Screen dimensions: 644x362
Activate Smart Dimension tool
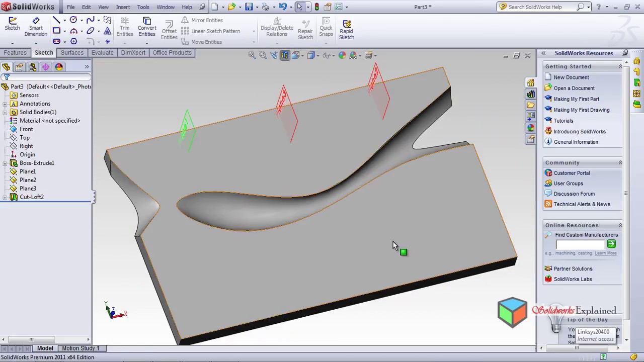(x=36, y=27)
